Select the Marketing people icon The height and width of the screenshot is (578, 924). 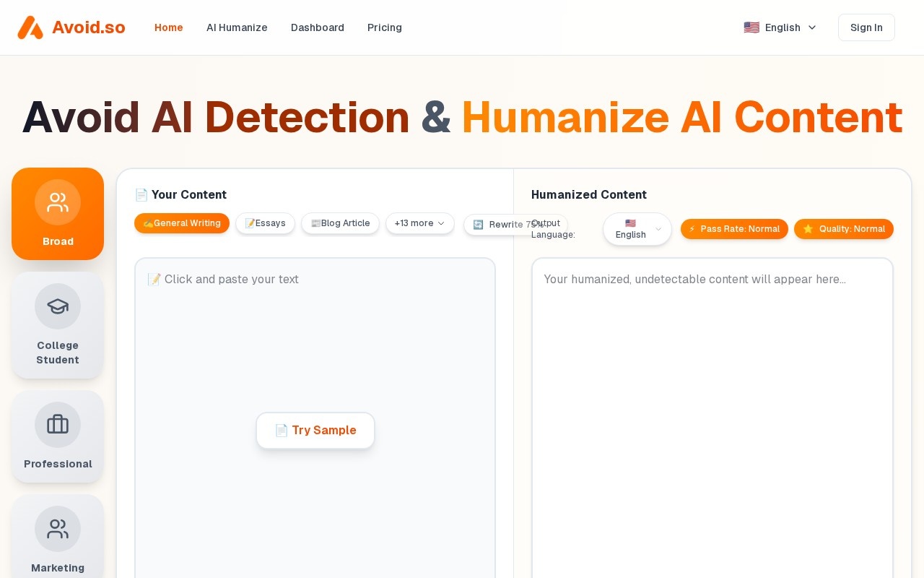[x=58, y=529]
